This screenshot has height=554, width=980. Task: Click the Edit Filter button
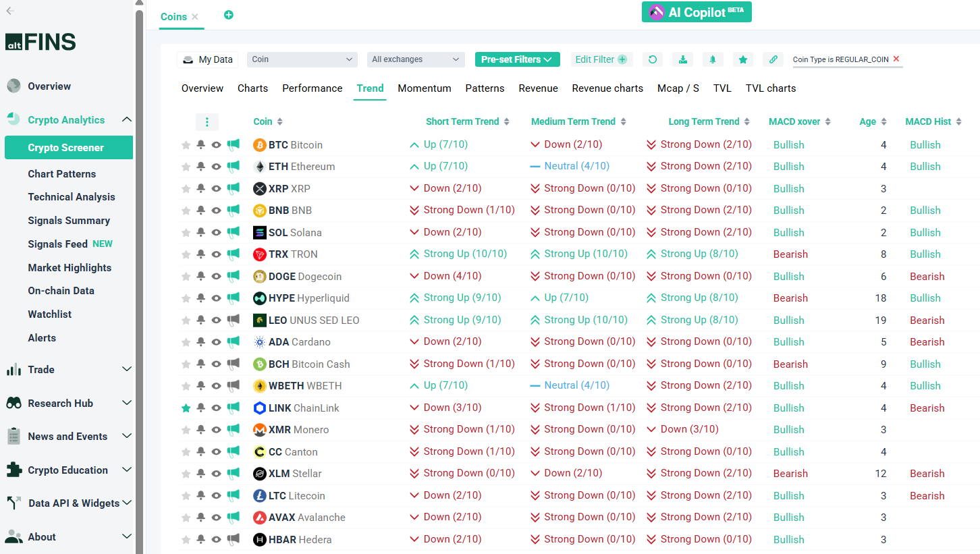tap(601, 59)
